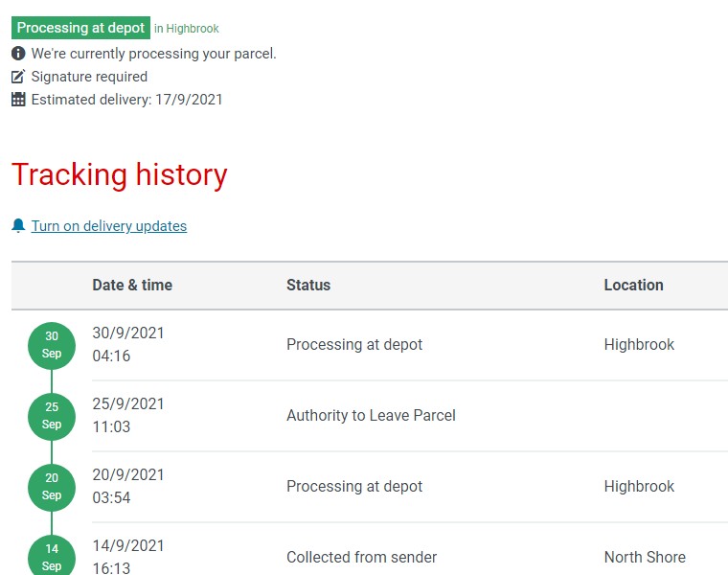Click the Date & time column header
The width and height of the screenshot is (728, 575).
(x=132, y=285)
